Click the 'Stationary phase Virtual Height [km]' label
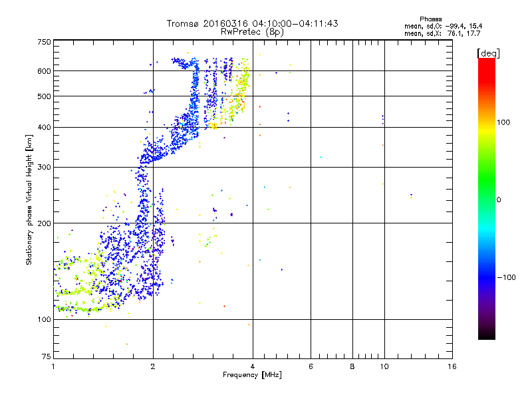This screenshot has width=532, height=399. pyautogui.click(x=29, y=199)
